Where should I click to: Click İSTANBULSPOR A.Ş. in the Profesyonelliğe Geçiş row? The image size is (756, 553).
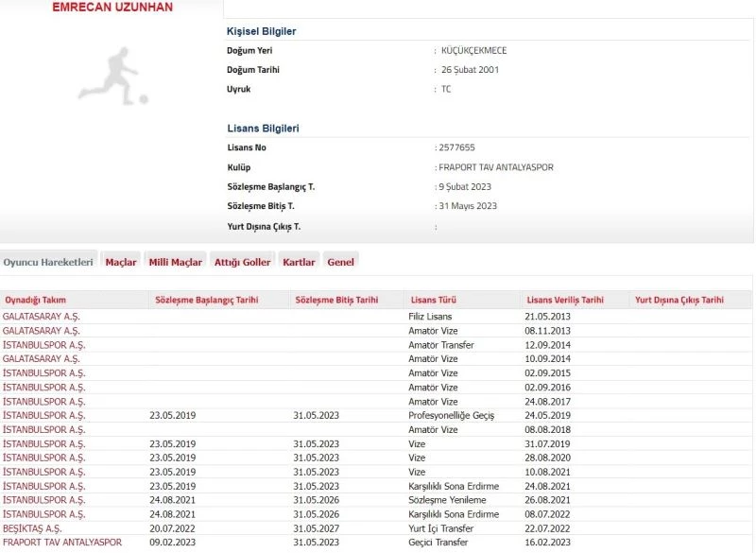coord(43,415)
